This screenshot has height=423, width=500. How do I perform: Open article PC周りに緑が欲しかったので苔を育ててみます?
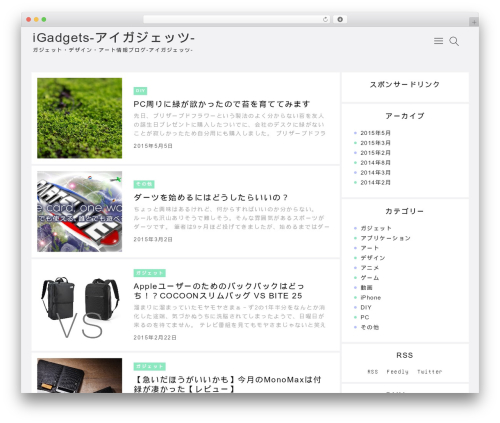[x=222, y=104]
